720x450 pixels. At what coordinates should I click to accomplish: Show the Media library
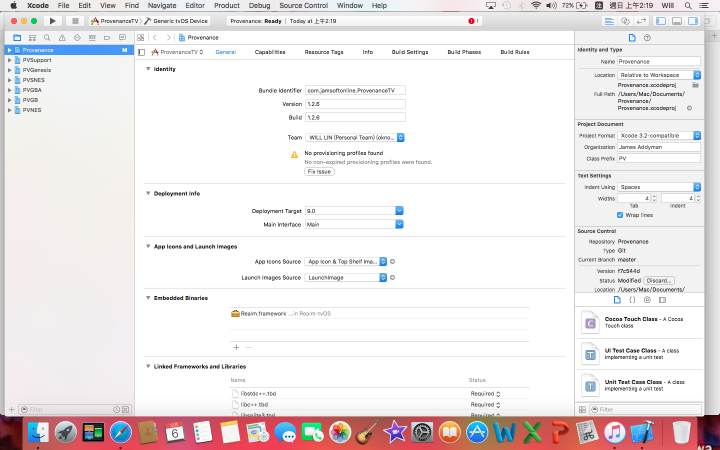[662, 300]
